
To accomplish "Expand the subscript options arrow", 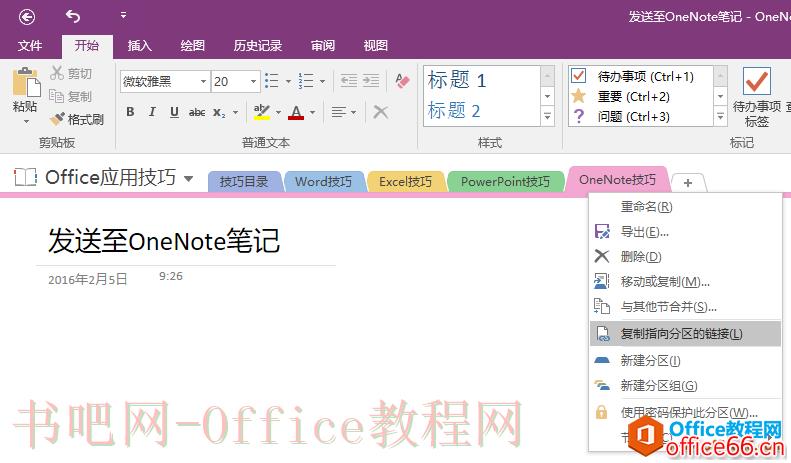I will 235,112.
